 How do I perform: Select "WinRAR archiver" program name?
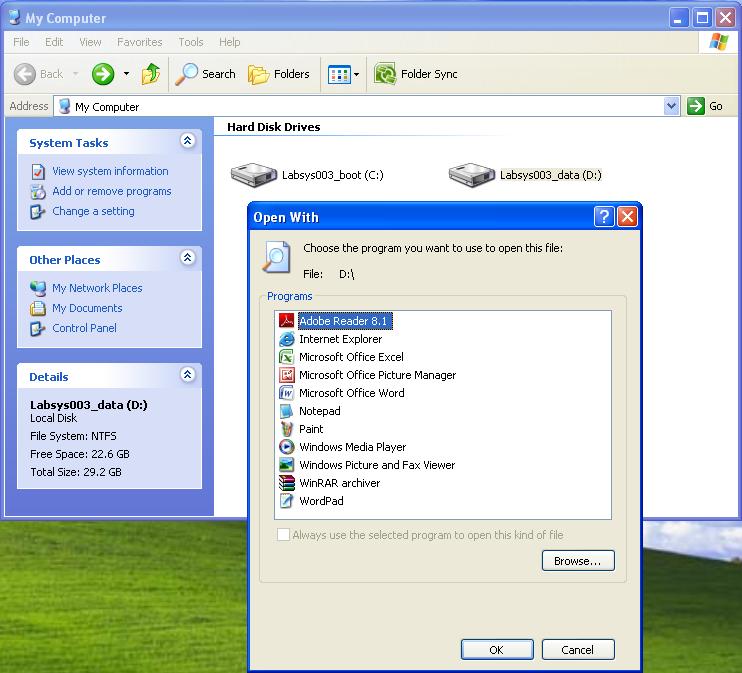coord(339,483)
